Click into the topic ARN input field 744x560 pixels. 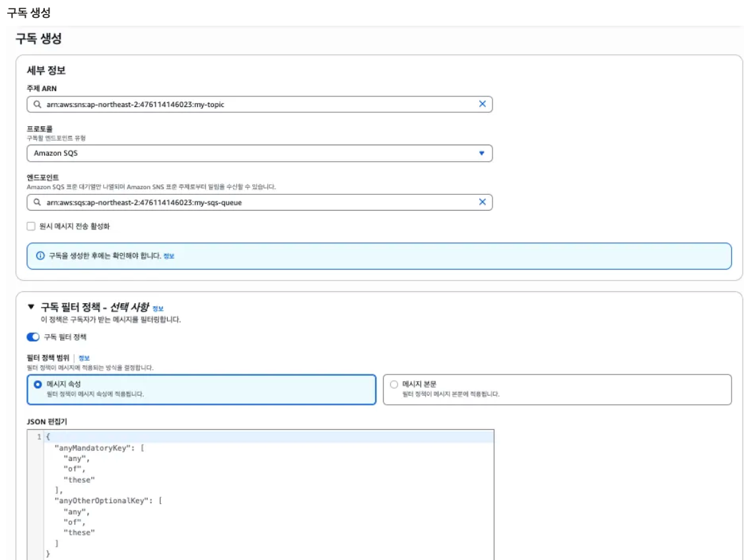259,104
